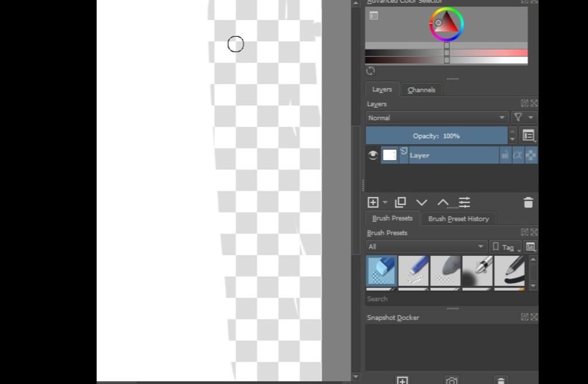The height and width of the screenshot is (384, 588).
Task: Click the snapshot camera icon
Action: click(x=452, y=380)
